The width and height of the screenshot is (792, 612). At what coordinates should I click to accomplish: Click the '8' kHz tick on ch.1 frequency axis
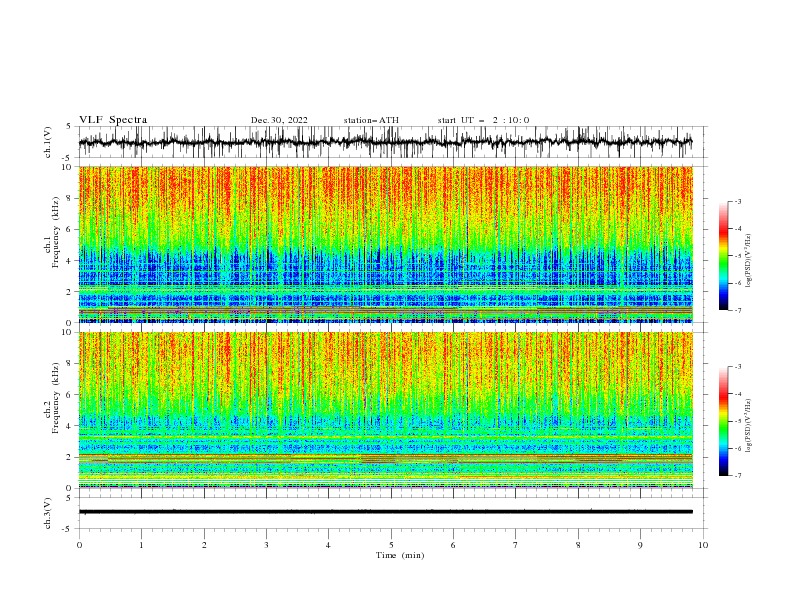69,198
